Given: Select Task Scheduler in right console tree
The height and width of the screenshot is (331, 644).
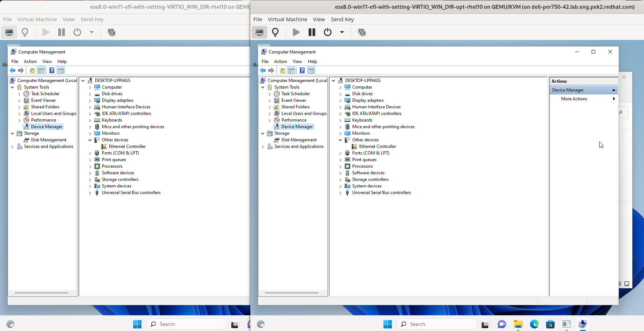Looking at the screenshot, I should (295, 94).
